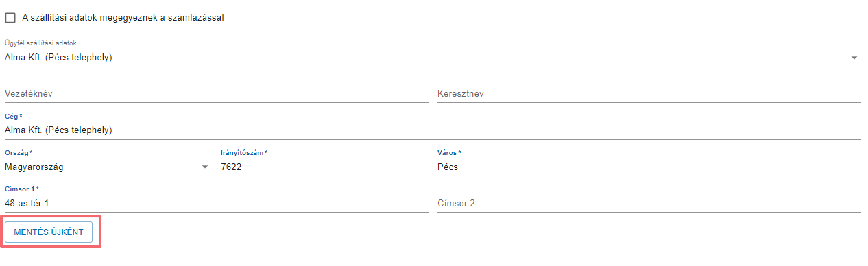Image resolution: width=868 pixels, height=266 pixels.
Task: Expand the Ország dropdown arrow
Action: pos(205,167)
